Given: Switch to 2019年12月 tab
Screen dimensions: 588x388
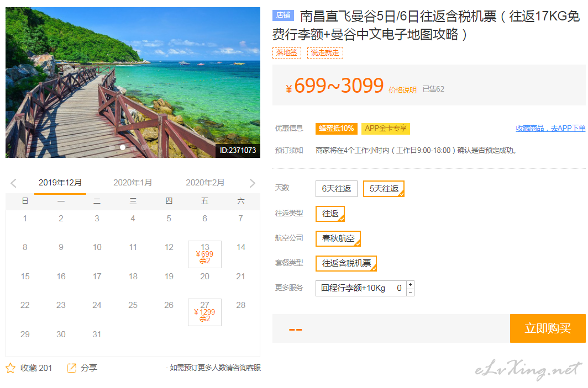Looking at the screenshot, I should pyautogui.click(x=60, y=183).
